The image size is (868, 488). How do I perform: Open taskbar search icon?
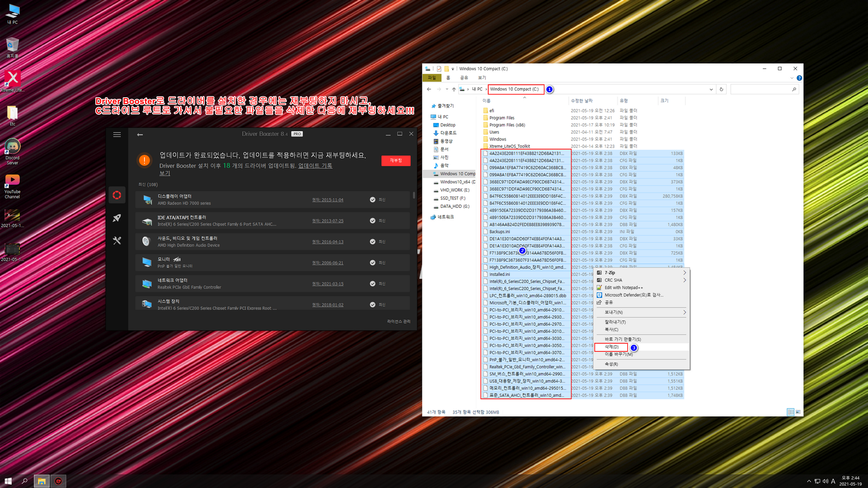(25, 481)
